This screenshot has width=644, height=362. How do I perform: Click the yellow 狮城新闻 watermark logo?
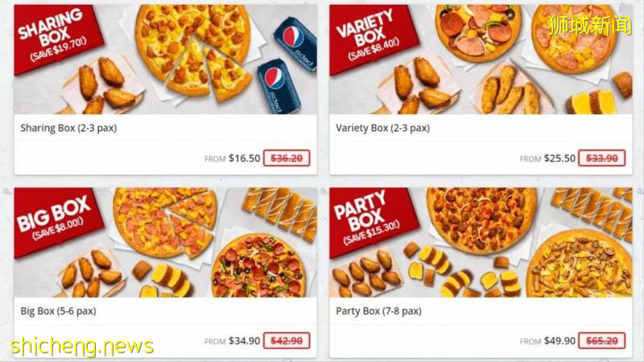589,26
